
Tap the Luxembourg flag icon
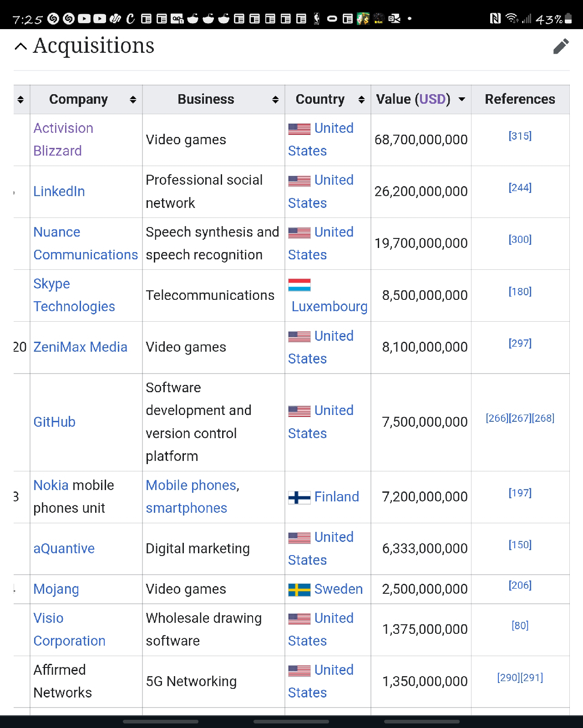[x=299, y=285]
